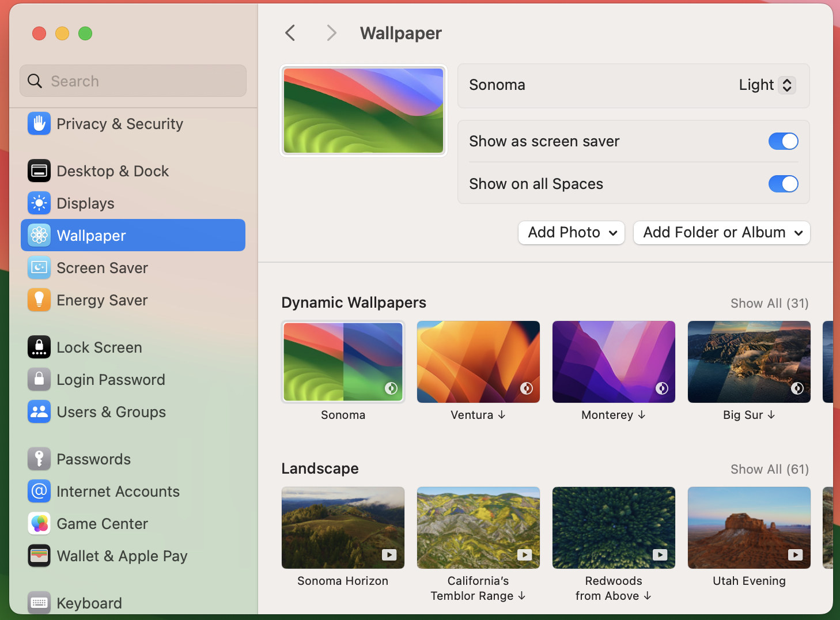Image resolution: width=840 pixels, height=620 pixels.
Task: Click download arrow next to Redwoods from Above
Action: coord(648,596)
